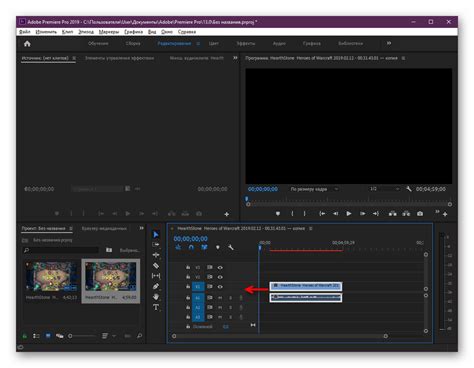The width and height of the screenshot is (474, 368).
Task: Select the Type tool
Action: click(156, 307)
